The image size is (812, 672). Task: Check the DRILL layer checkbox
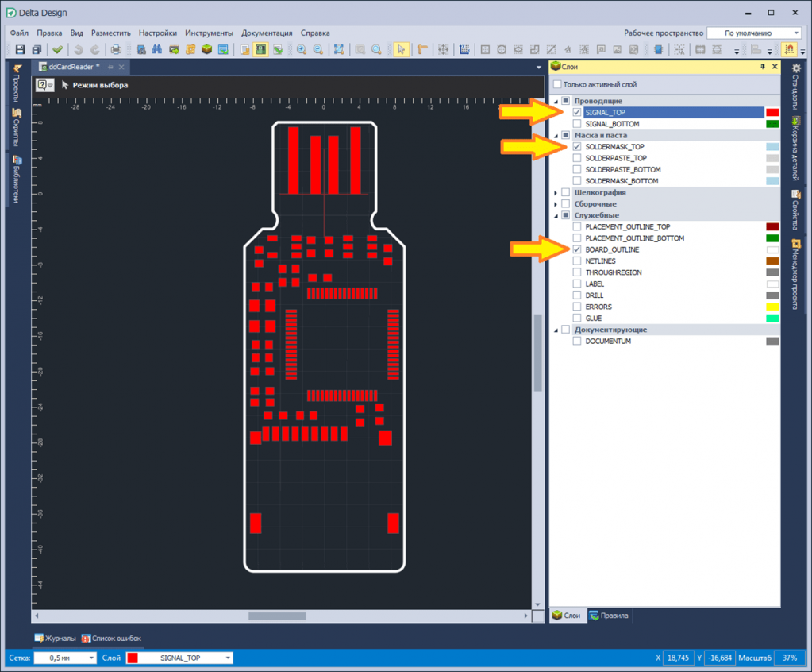tap(577, 295)
